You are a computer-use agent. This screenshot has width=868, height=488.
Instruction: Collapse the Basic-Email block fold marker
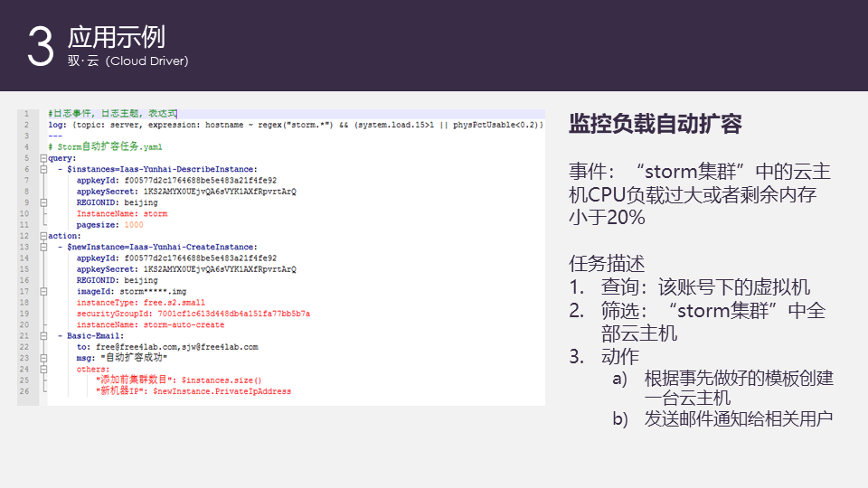tap(43, 336)
